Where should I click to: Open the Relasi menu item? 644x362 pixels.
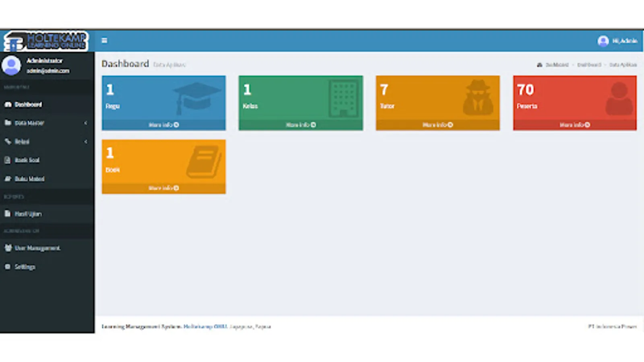47,142
